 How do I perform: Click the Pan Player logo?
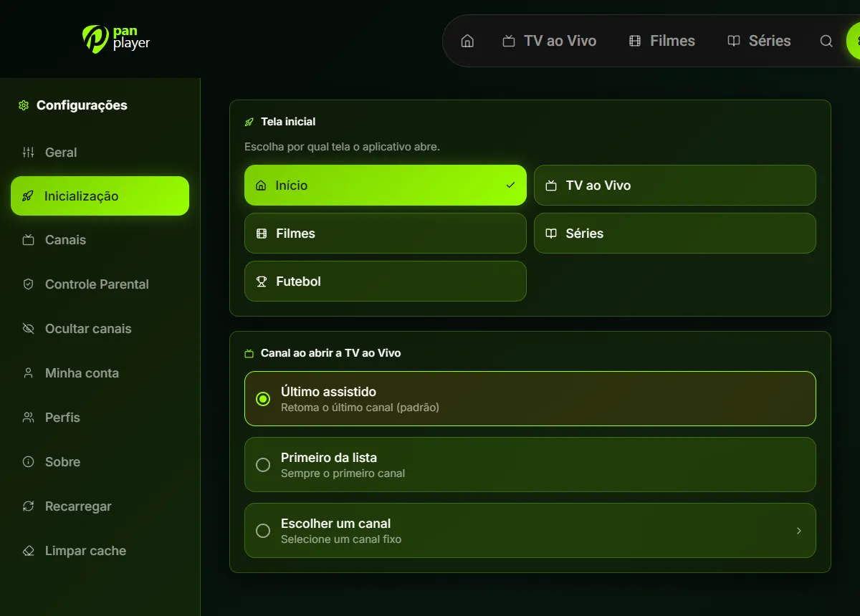pos(116,39)
